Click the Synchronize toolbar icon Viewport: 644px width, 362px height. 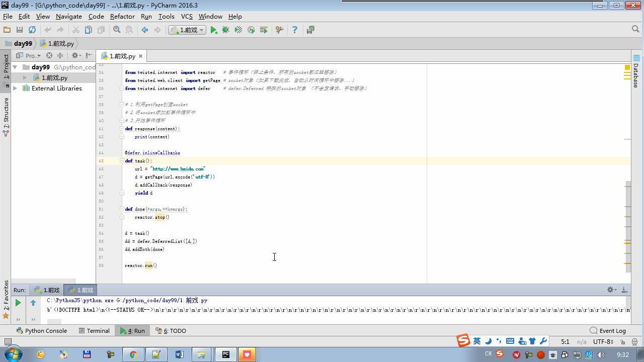click(32, 30)
